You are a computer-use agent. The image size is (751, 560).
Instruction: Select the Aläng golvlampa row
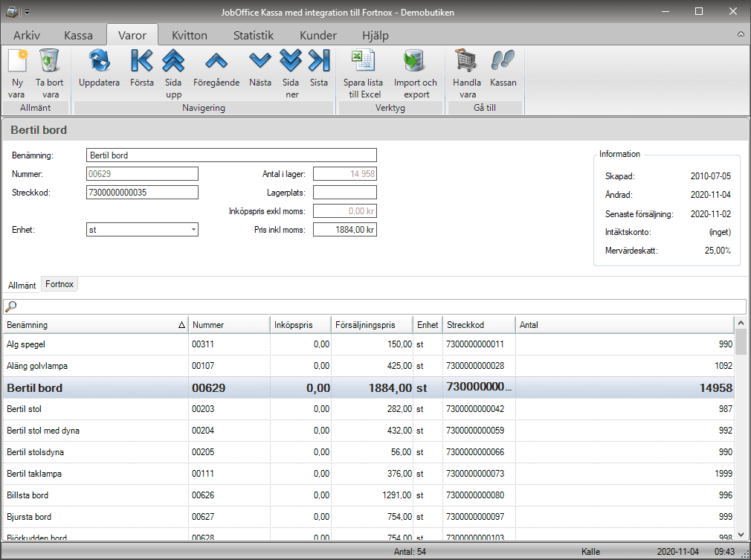[x=369, y=365]
